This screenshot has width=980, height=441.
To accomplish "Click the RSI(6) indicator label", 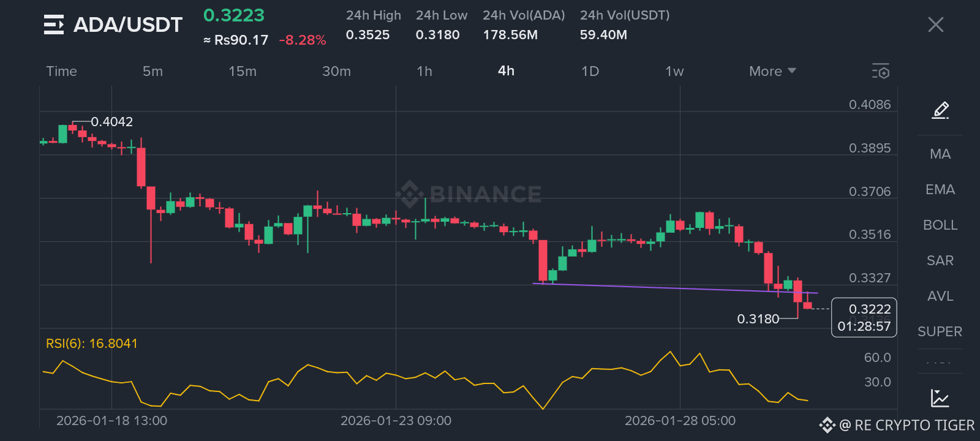I will [x=92, y=344].
